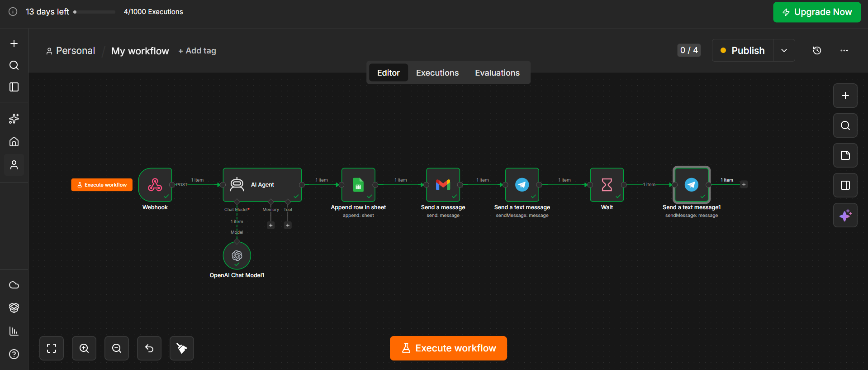Open the insights bar chart icon

[x=14, y=331]
